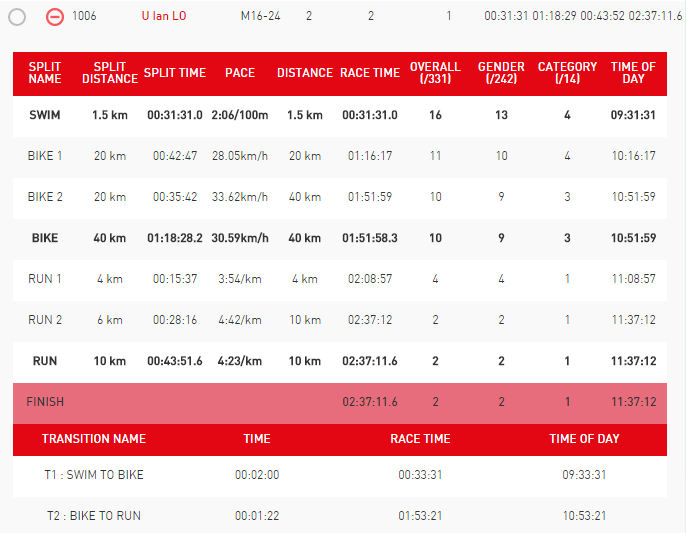
Task: Click swim pace 2:06/100m
Action: point(240,115)
